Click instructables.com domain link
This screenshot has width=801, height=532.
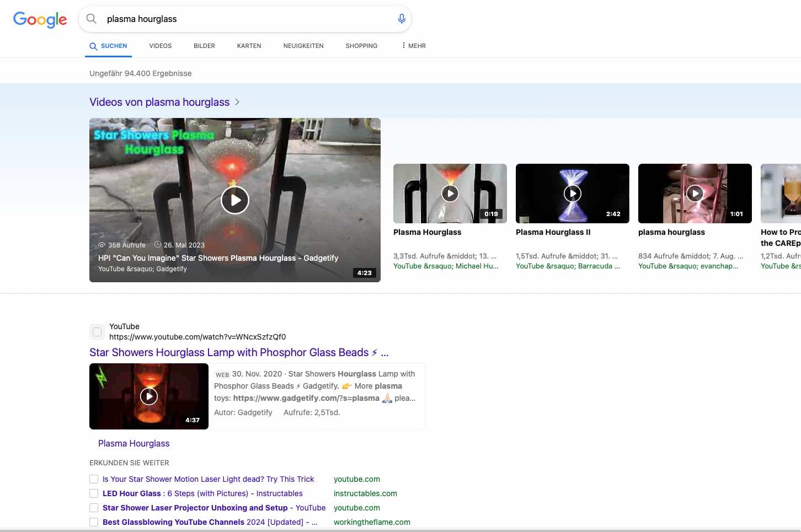point(365,493)
